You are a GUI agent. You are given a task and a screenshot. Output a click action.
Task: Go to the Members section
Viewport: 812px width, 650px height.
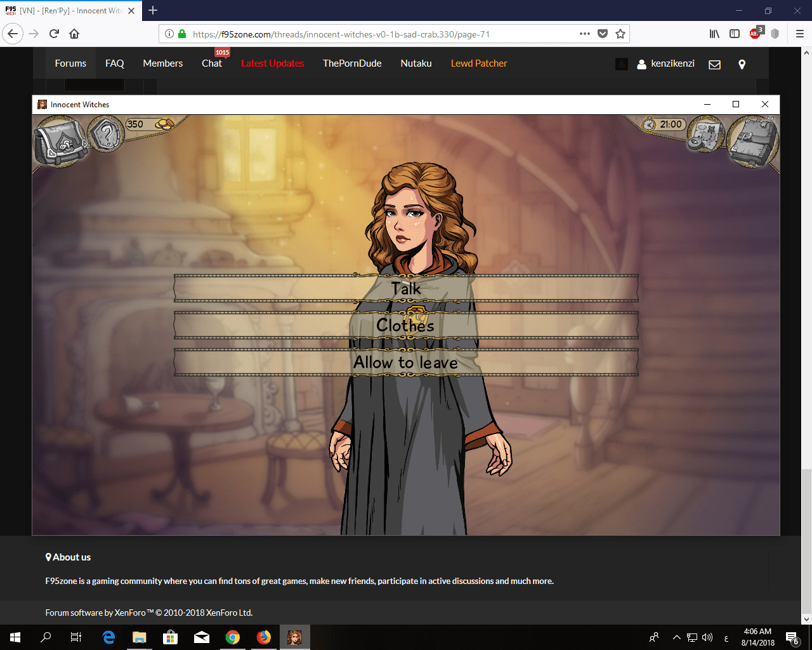coord(163,63)
